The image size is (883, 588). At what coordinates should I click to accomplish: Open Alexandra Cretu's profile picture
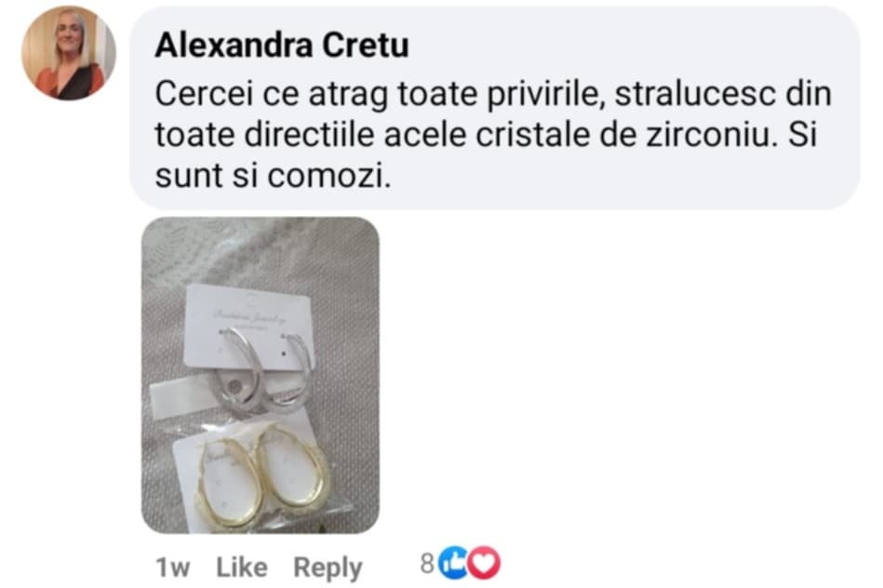pos(69,53)
